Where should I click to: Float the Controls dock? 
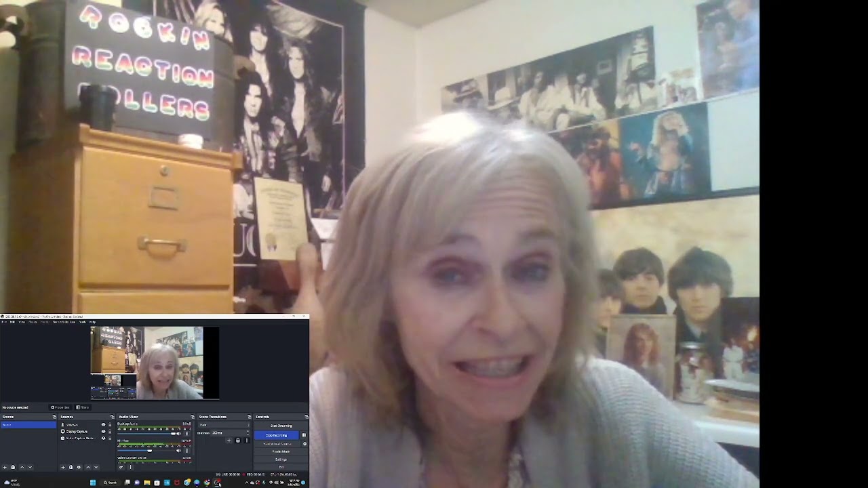tap(307, 417)
